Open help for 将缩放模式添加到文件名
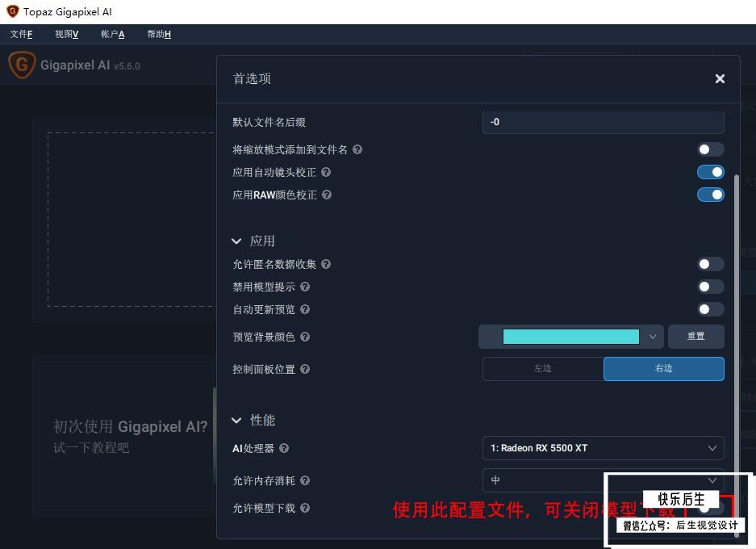 click(x=357, y=149)
